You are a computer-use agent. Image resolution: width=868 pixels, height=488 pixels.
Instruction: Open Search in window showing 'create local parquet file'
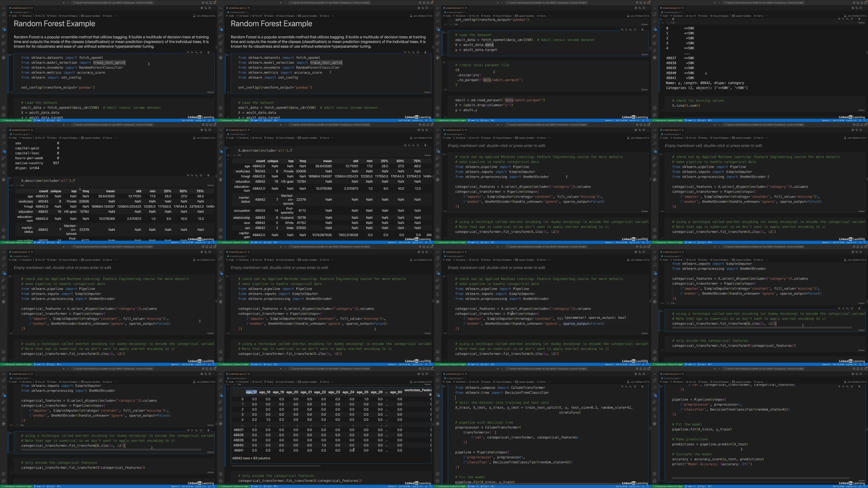(x=438, y=21)
